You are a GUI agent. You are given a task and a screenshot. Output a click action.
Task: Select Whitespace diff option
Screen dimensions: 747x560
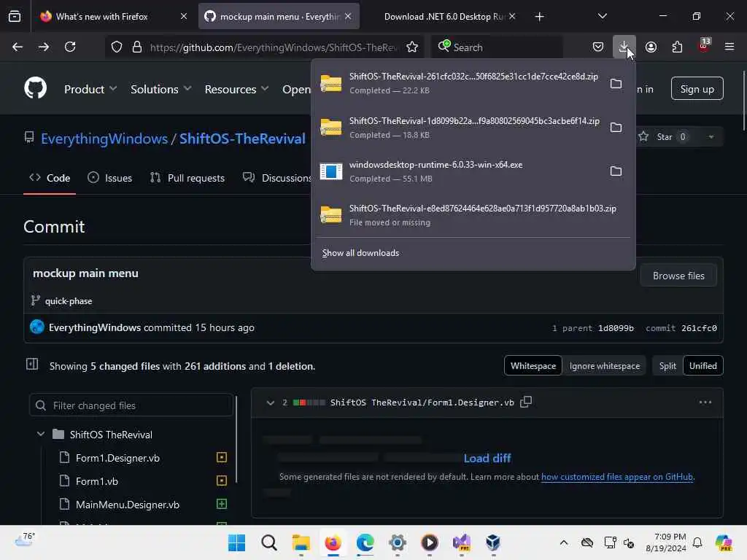533,366
